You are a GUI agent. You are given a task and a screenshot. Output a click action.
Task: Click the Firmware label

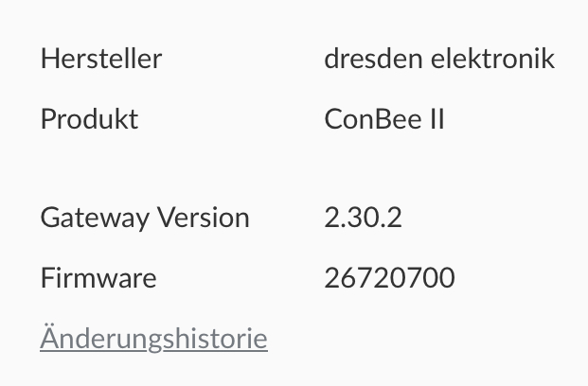tap(98, 278)
